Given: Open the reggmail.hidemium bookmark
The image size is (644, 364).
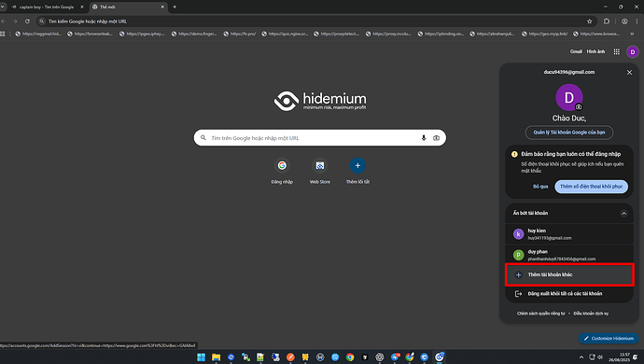Looking at the screenshot, I should click(x=38, y=34).
